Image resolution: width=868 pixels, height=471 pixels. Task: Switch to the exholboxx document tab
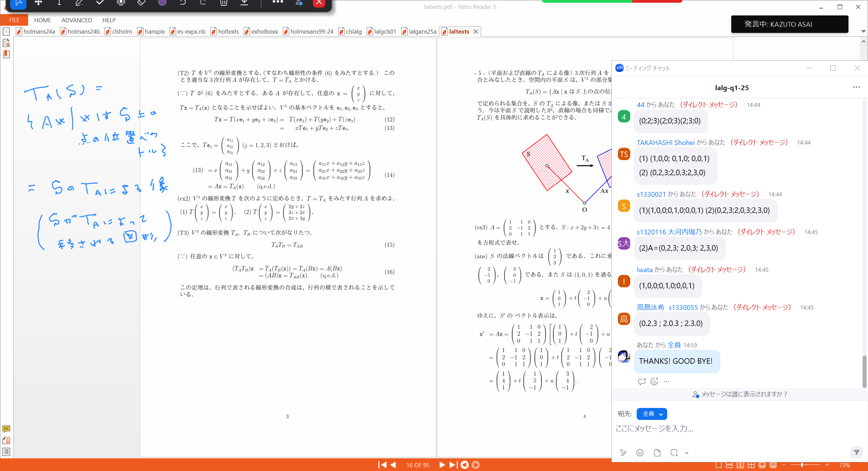tap(261, 32)
